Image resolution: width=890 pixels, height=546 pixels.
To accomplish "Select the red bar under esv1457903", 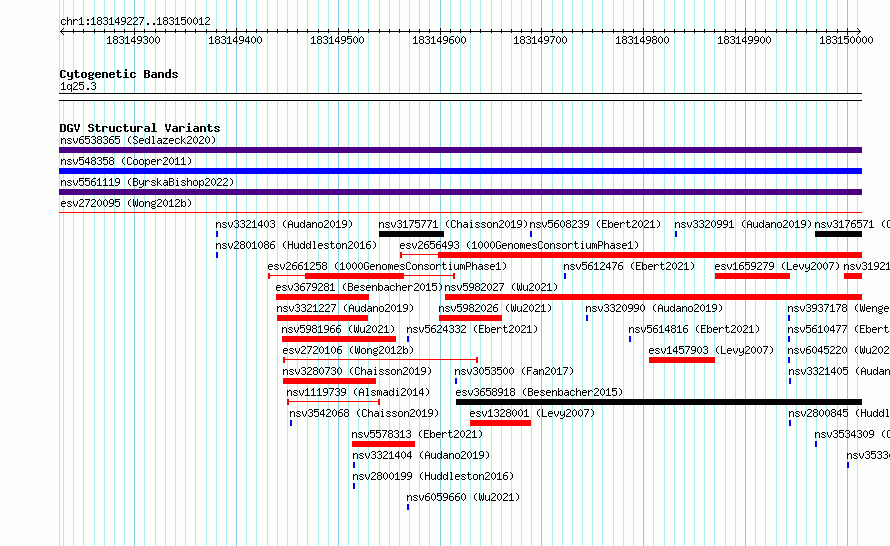I will (682, 360).
